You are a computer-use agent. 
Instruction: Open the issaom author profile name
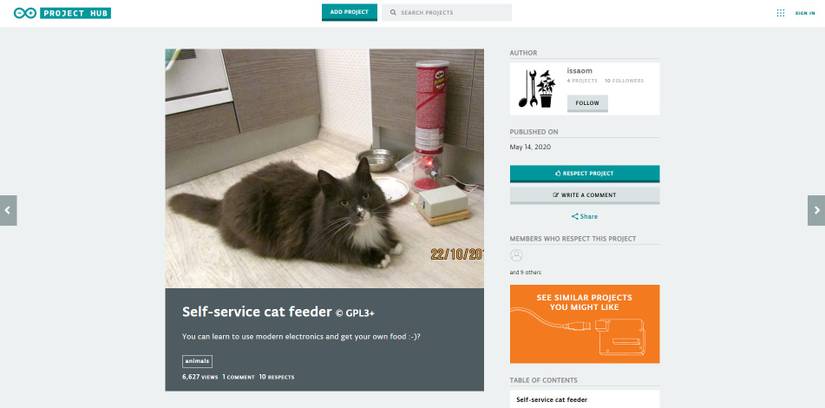(x=579, y=71)
